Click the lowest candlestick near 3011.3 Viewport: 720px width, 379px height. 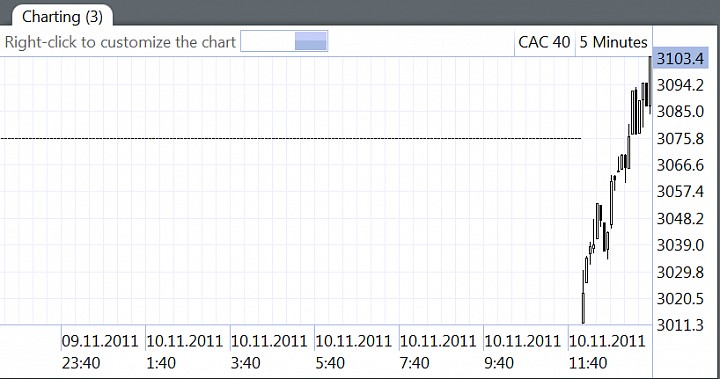click(583, 308)
